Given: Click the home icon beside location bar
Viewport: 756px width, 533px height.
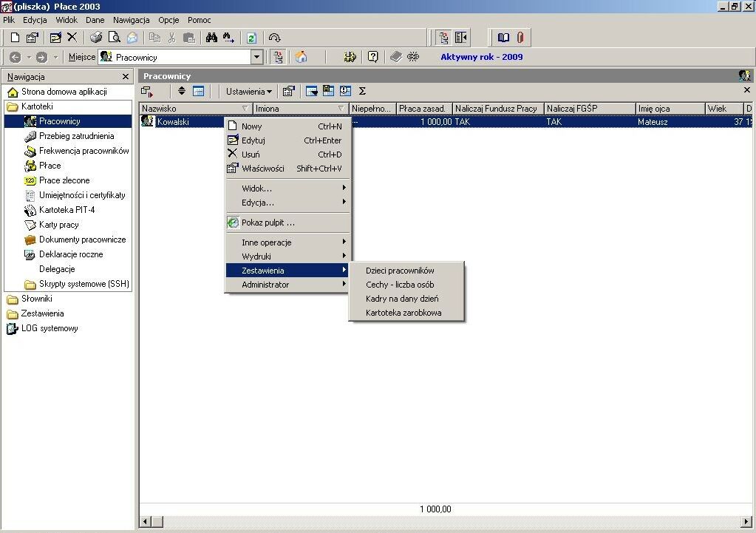Looking at the screenshot, I should pyautogui.click(x=301, y=57).
